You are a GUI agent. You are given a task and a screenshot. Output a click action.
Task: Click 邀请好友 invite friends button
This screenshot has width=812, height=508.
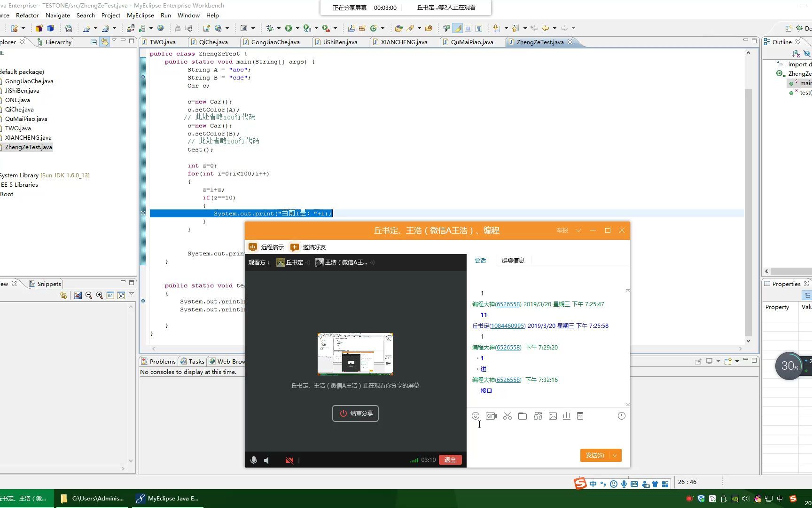[308, 247]
